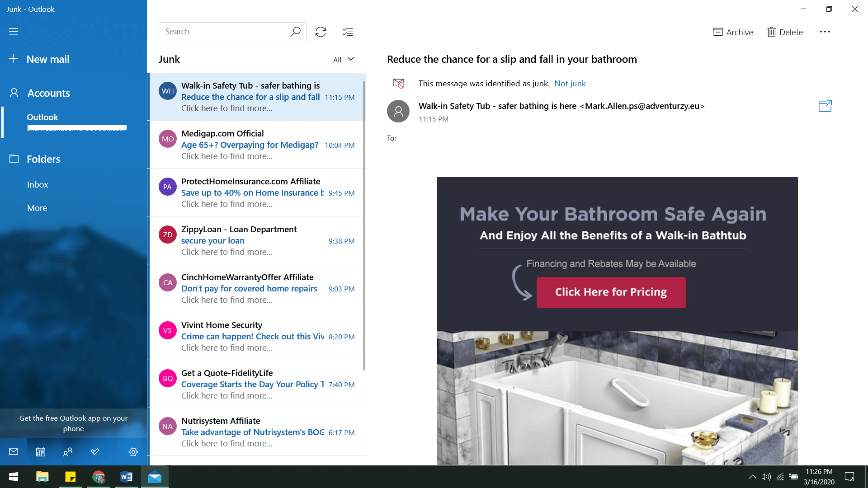Screen dimensions: 868x488
Task: Click the Not junk link
Action: tap(570, 84)
